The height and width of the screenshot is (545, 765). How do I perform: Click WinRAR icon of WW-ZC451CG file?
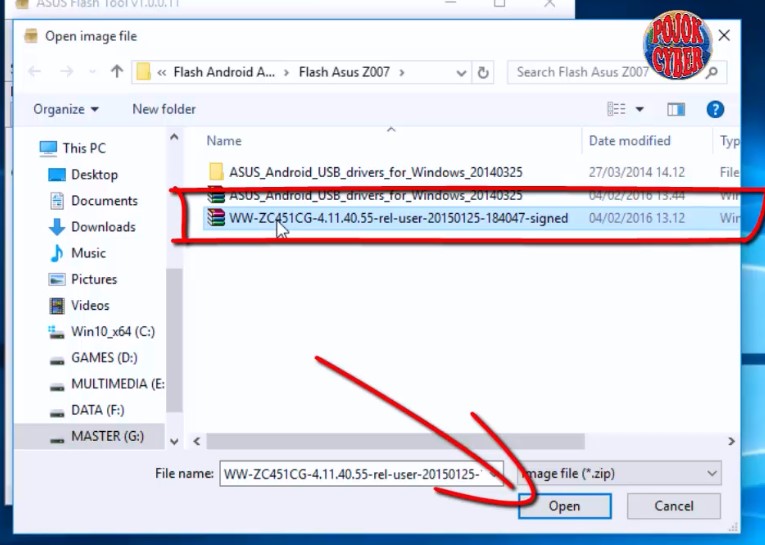216,218
